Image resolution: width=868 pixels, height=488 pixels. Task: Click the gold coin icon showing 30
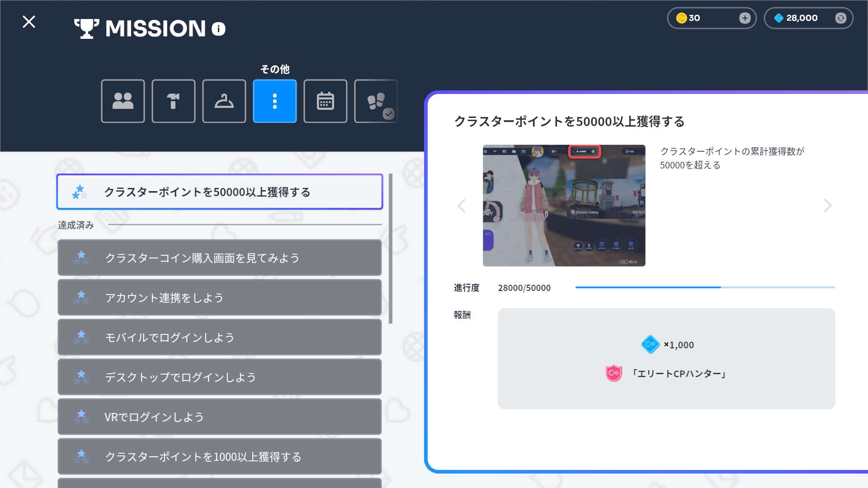(681, 18)
